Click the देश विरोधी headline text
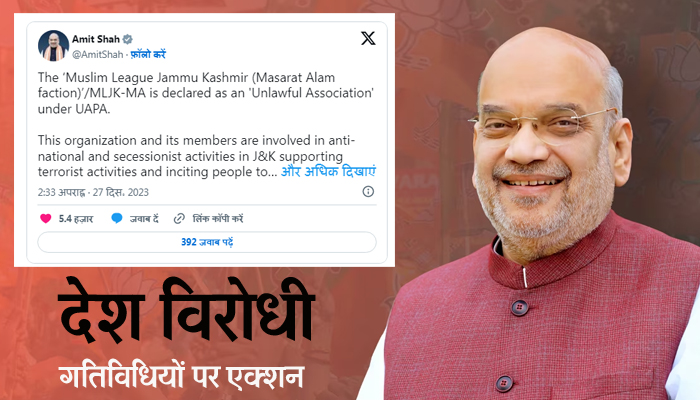 [186, 311]
